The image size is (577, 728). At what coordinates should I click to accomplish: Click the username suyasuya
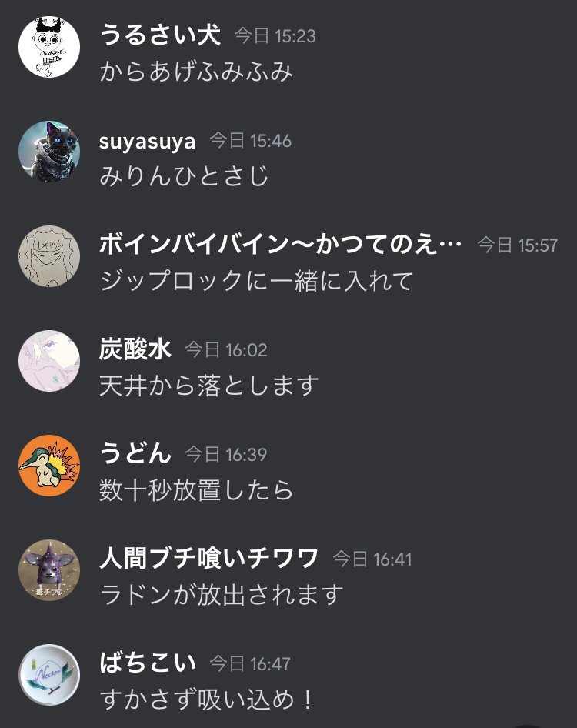[x=147, y=141]
